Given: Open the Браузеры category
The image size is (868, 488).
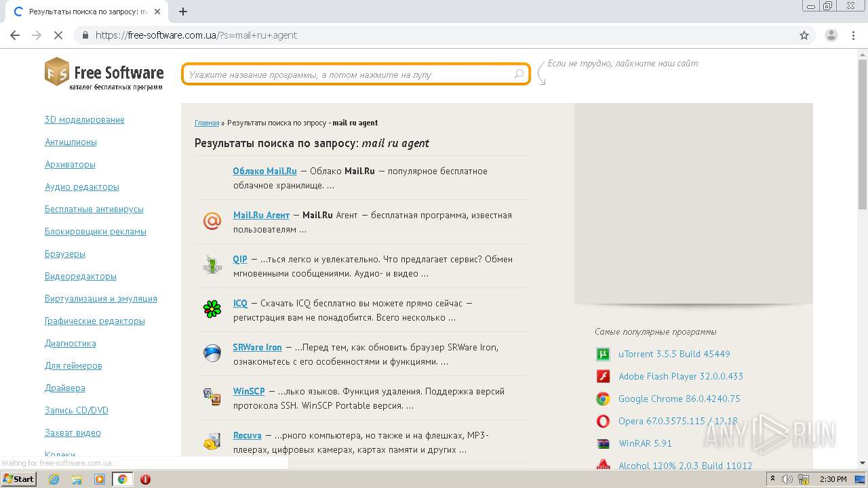Looking at the screenshot, I should (65, 253).
